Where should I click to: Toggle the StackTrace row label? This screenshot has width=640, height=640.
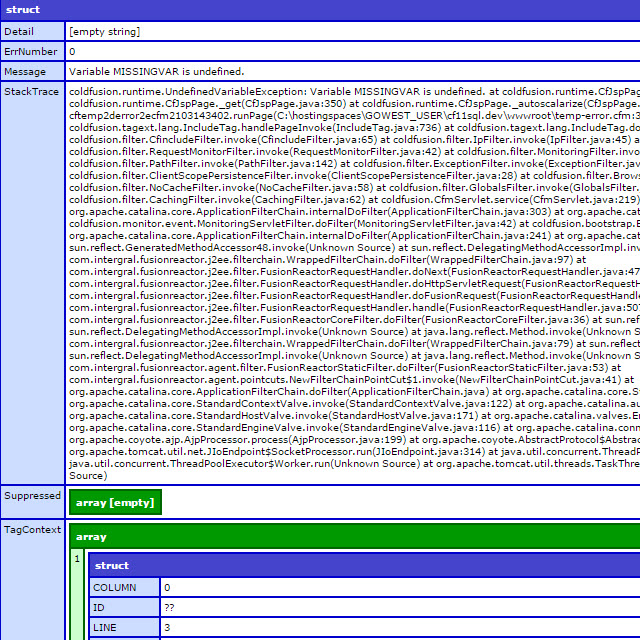point(33,283)
